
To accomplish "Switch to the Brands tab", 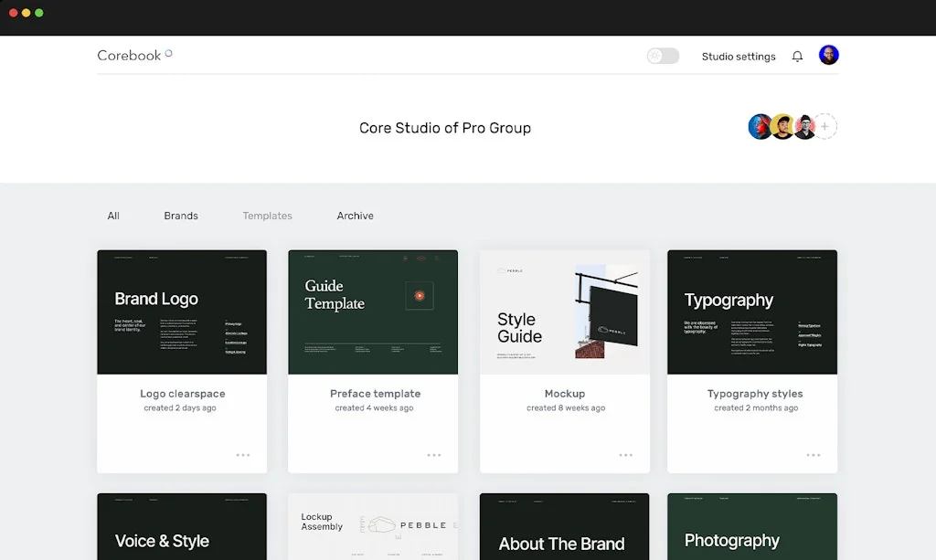I will coord(180,216).
